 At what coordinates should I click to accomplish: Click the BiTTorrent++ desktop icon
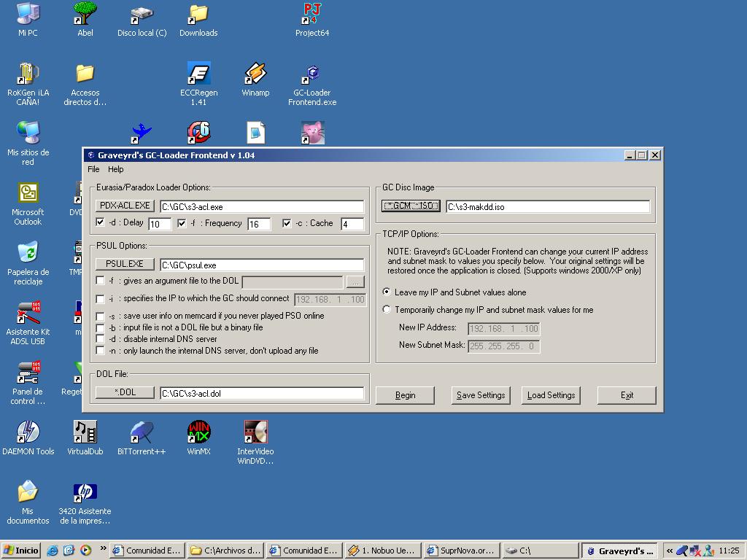(x=142, y=433)
